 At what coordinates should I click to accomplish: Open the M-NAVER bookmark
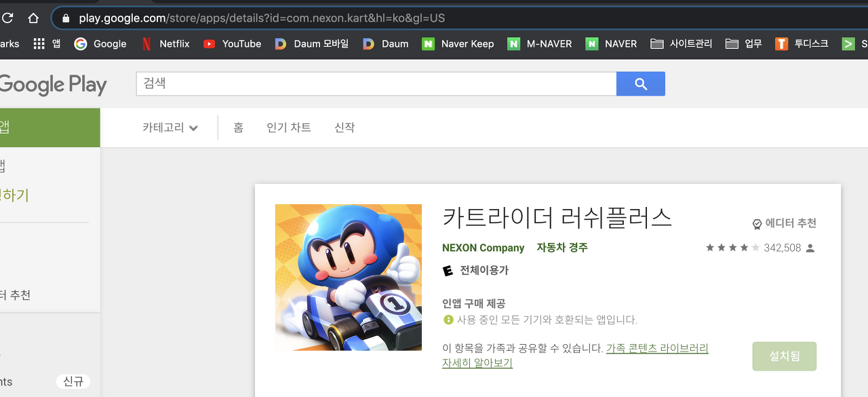[540, 43]
